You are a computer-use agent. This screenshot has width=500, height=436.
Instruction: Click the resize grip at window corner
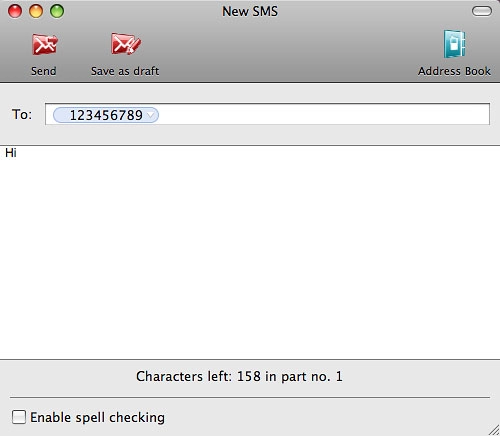494,430
